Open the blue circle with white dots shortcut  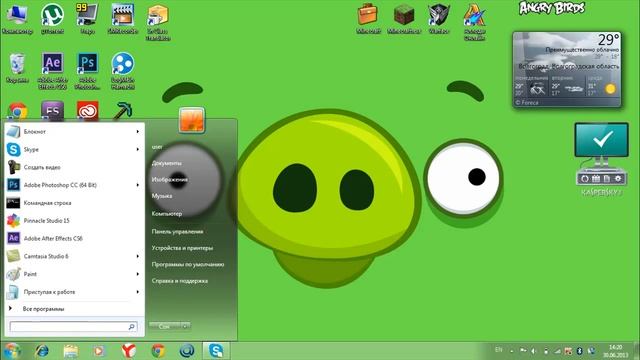coord(122,71)
